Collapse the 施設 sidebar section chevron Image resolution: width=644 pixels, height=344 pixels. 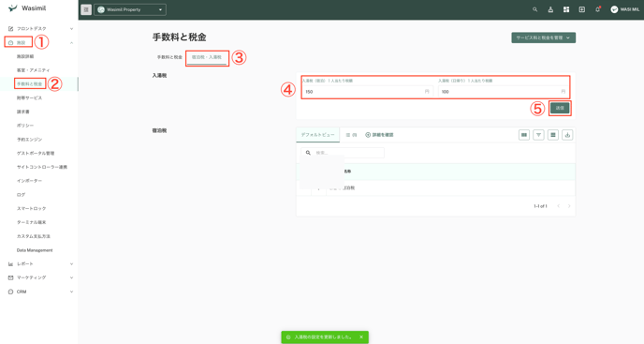point(71,43)
